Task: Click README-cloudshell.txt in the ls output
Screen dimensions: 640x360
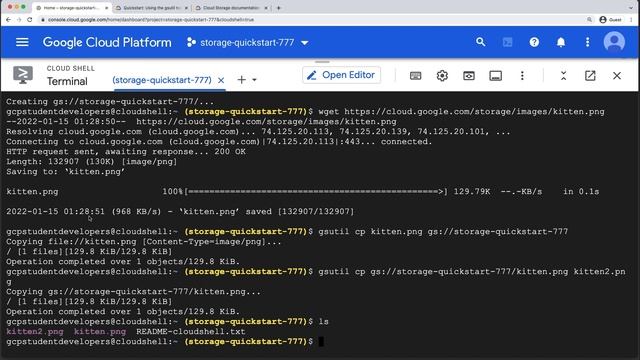Action: [x=191, y=331]
